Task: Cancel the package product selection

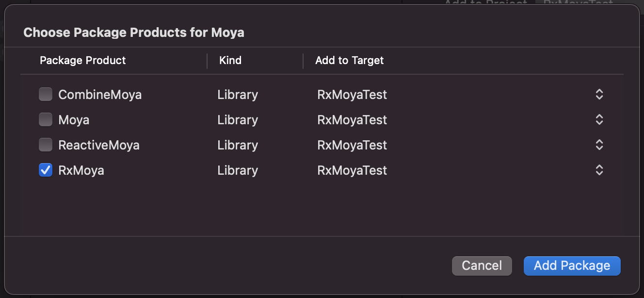Action: tap(481, 265)
